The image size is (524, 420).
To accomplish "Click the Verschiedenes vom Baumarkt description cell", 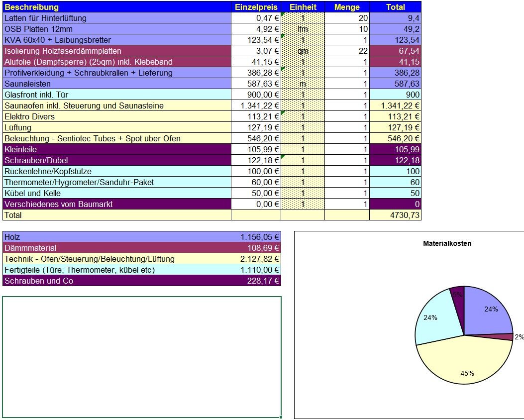I will [117, 204].
